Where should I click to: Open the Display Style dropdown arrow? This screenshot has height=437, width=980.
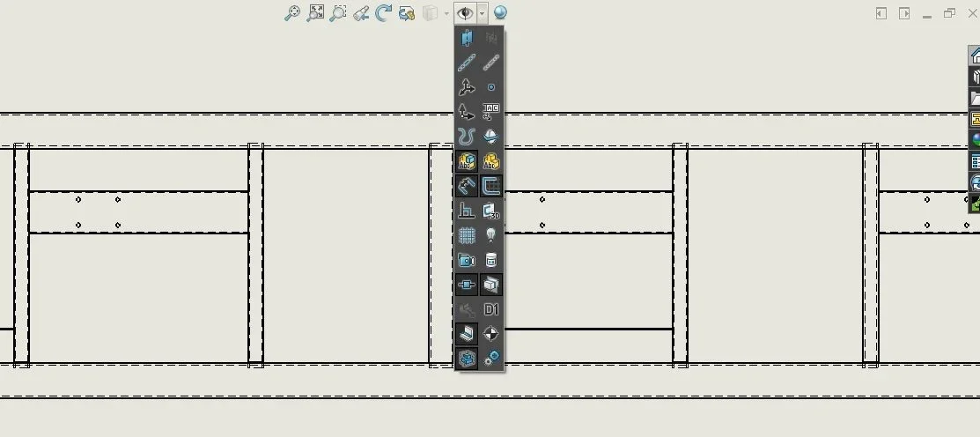point(446,13)
